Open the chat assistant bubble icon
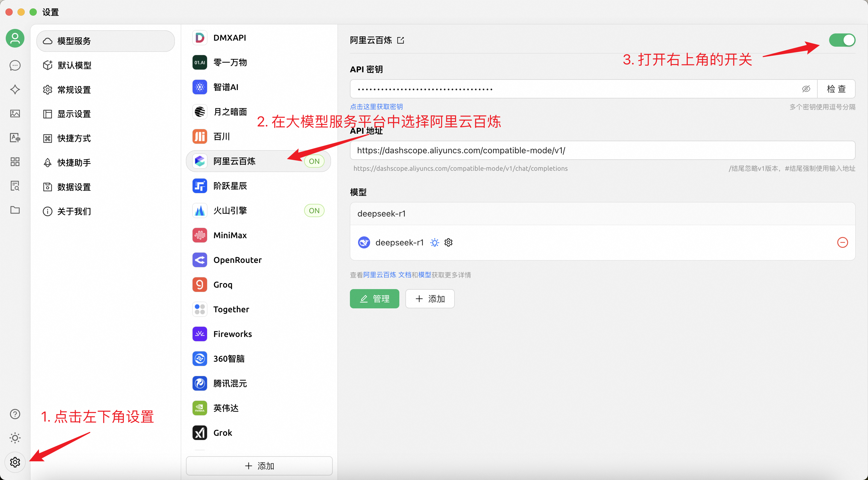The width and height of the screenshot is (868, 480). coord(15,65)
